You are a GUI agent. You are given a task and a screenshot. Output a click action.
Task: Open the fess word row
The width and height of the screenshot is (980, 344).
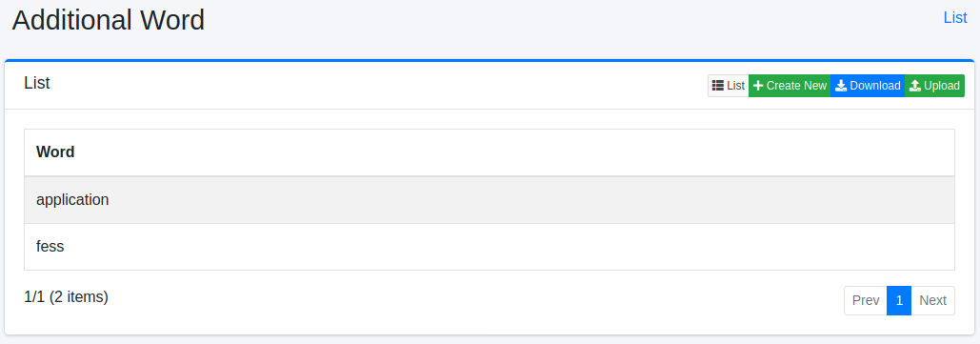tap(490, 247)
